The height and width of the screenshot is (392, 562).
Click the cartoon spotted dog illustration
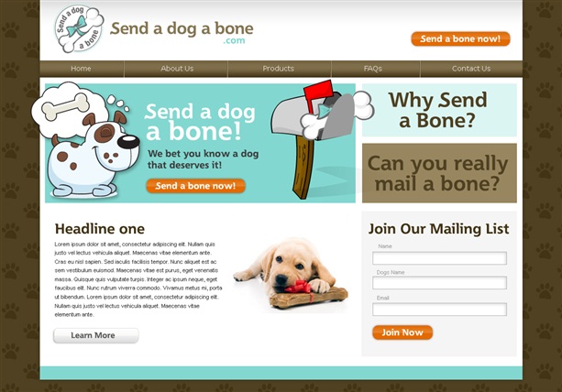pyautogui.click(x=94, y=154)
